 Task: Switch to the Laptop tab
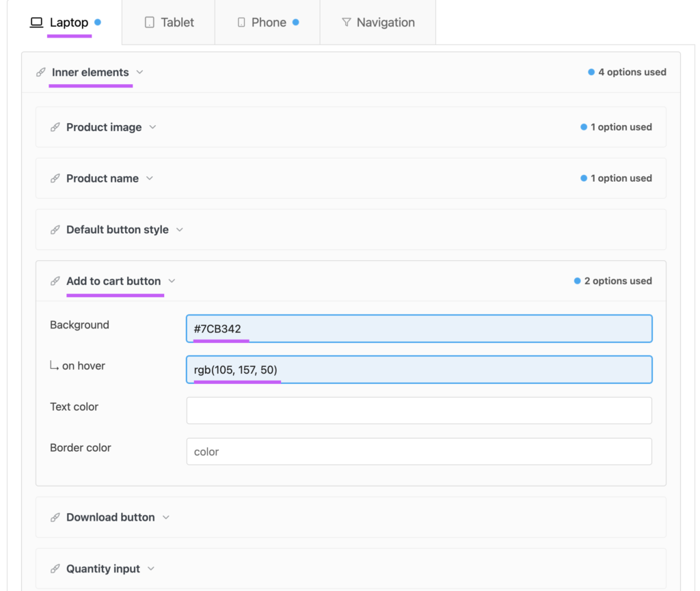(65, 23)
